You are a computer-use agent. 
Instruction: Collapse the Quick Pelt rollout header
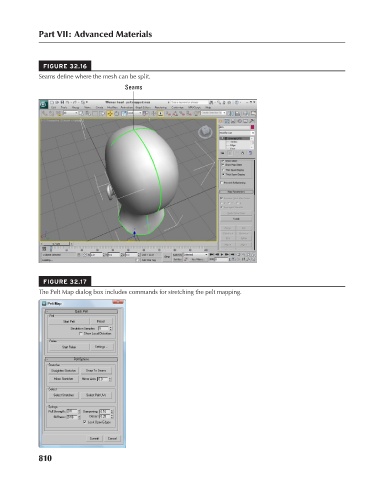click(81, 311)
